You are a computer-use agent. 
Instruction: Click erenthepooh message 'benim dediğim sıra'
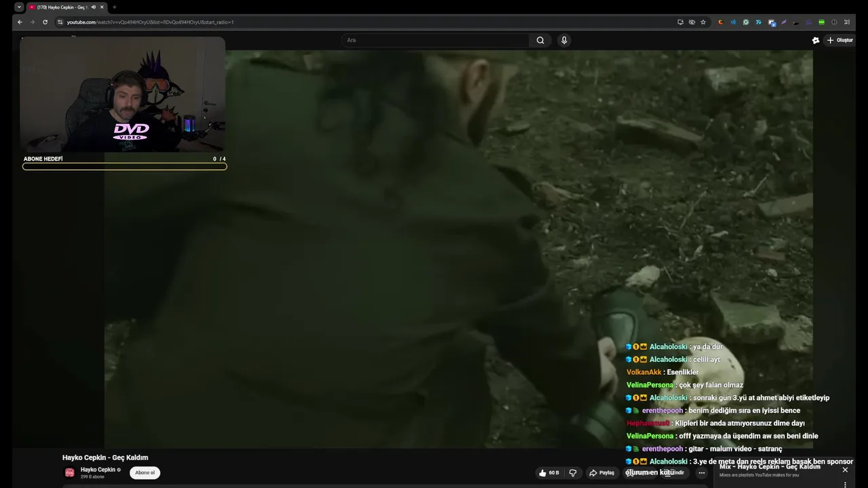click(x=713, y=410)
